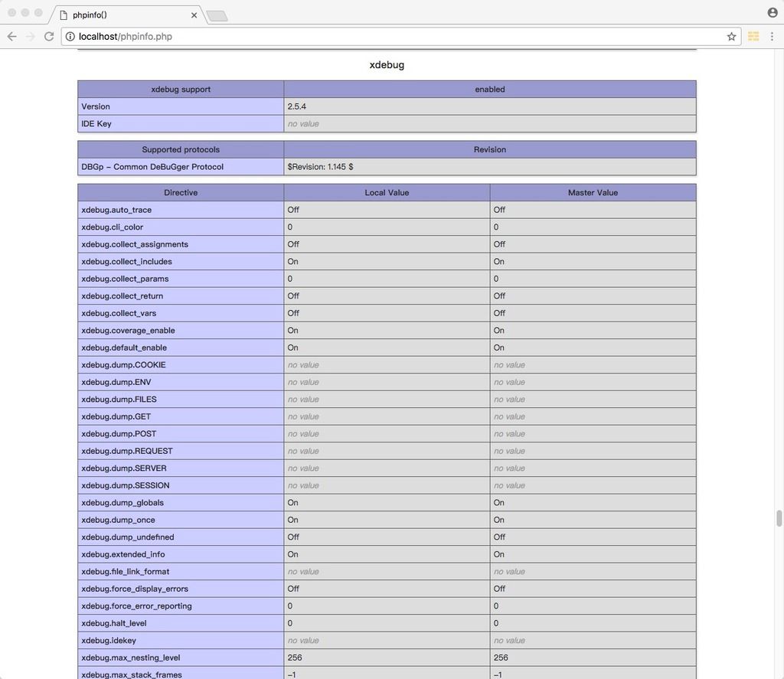
Task: Click xdebug.force_display_errors directive name
Action: tap(135, 589)
